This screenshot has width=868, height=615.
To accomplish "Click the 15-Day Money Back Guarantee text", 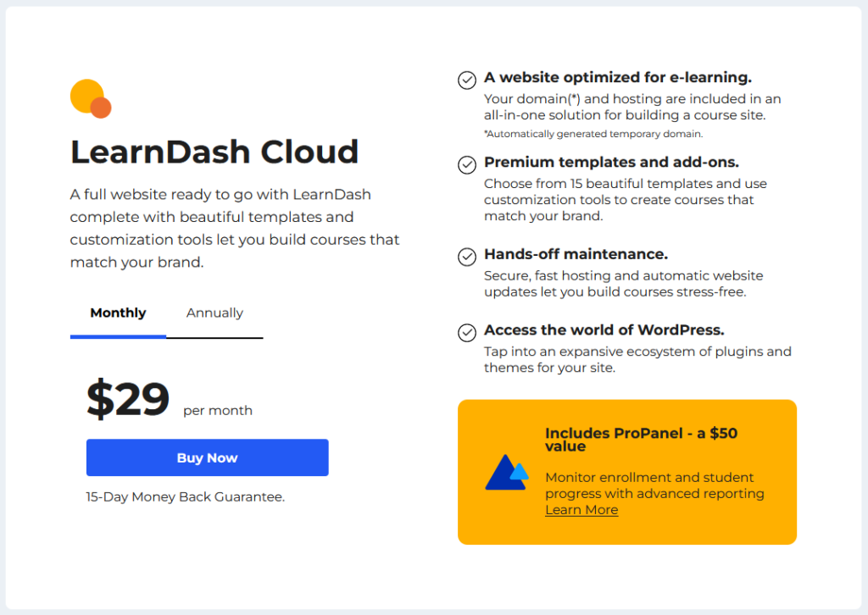I will (185, 497).
